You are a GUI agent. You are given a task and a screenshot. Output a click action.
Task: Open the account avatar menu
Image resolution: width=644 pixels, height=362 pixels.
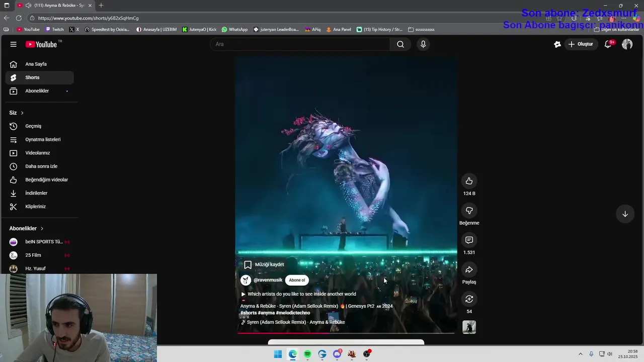pyautogui.click(x=627, y=44)
